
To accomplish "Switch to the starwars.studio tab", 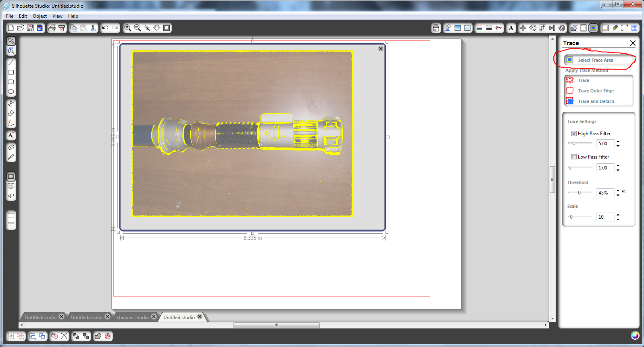I will point(133,317).
